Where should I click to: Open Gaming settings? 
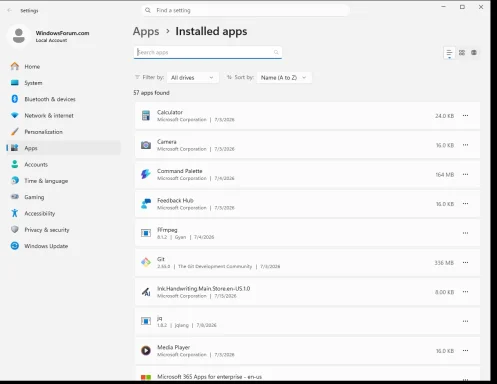click(x=63, y=197)
